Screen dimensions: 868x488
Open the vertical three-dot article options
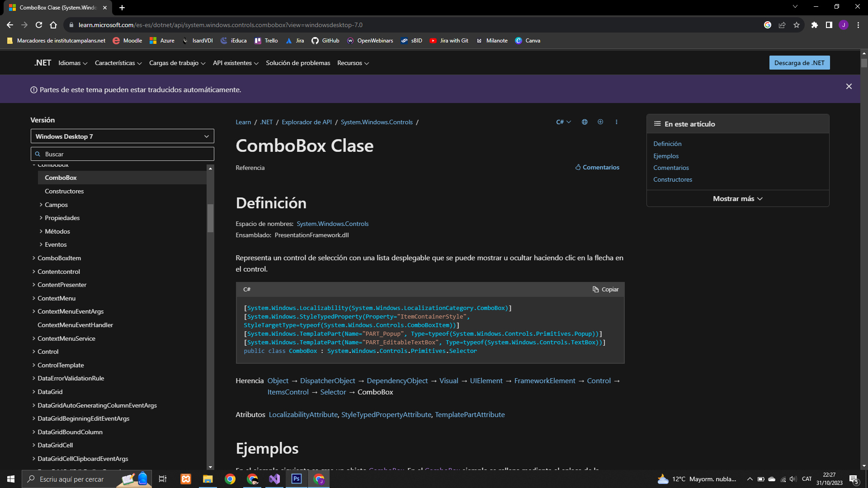[616, 122]
